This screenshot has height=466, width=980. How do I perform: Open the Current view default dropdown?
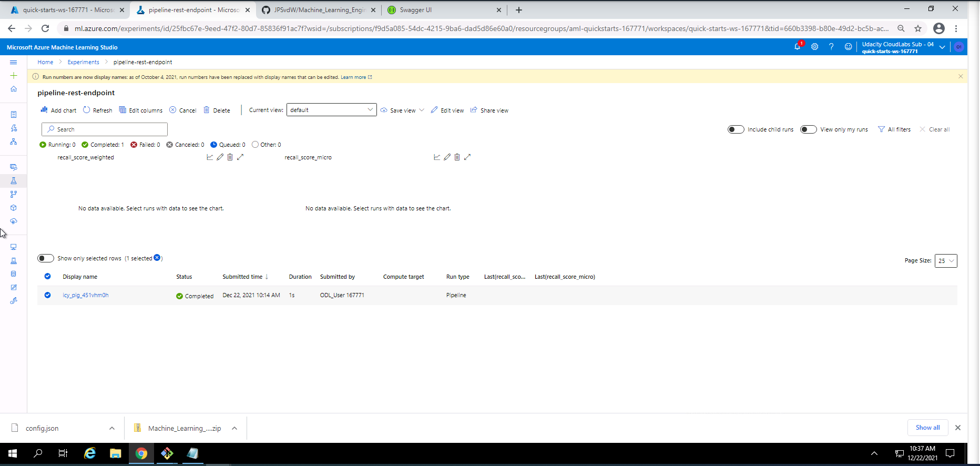pos(331,110)
